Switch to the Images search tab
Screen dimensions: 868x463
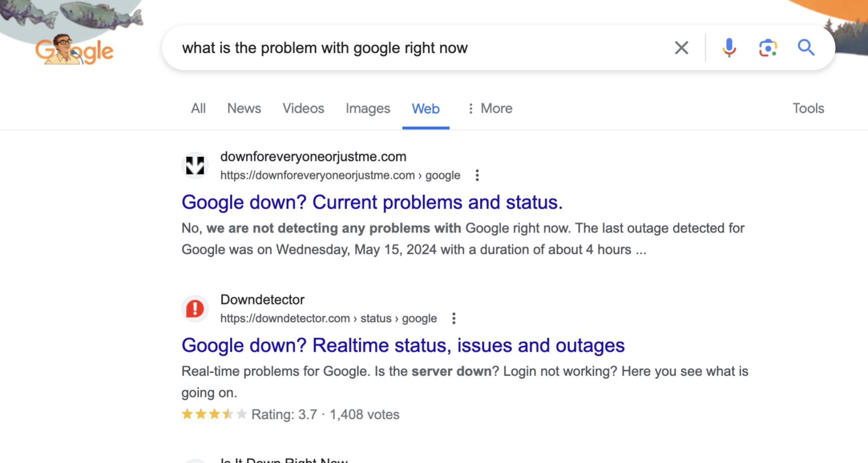[x=367, y=108]
